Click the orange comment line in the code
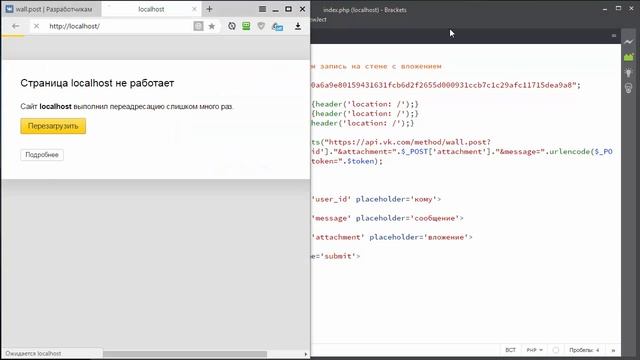Image resolution: width=640 pixels, height=360 pixels. tap(376, 66)
